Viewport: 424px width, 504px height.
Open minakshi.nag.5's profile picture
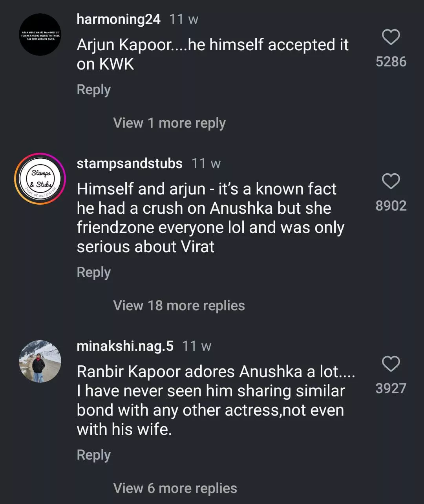40,361
